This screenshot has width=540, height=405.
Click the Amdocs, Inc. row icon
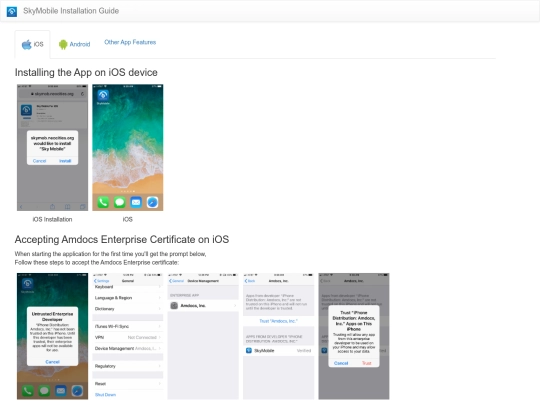coord(174,305)
